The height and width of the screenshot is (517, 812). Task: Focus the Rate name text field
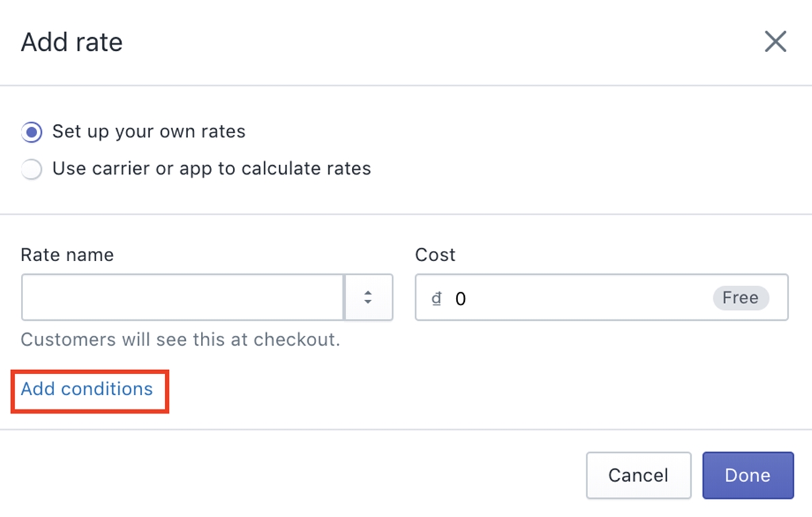click(x=183, y=297)
